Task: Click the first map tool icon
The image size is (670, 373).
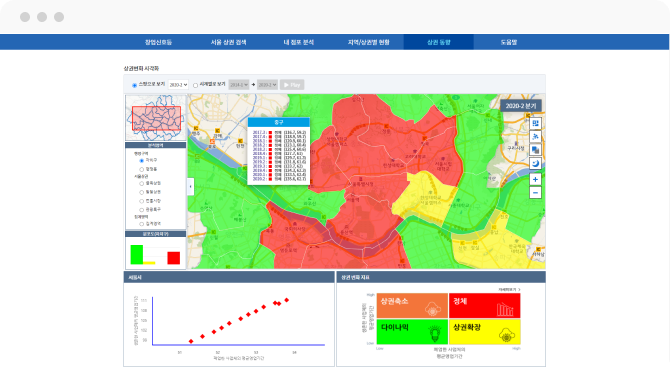Action: [535, 123]
